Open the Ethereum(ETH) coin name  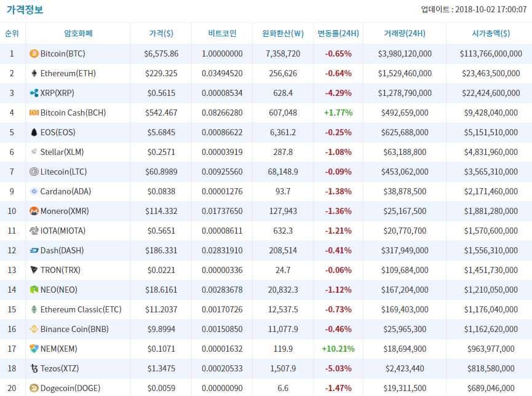(x=68, y=73)
